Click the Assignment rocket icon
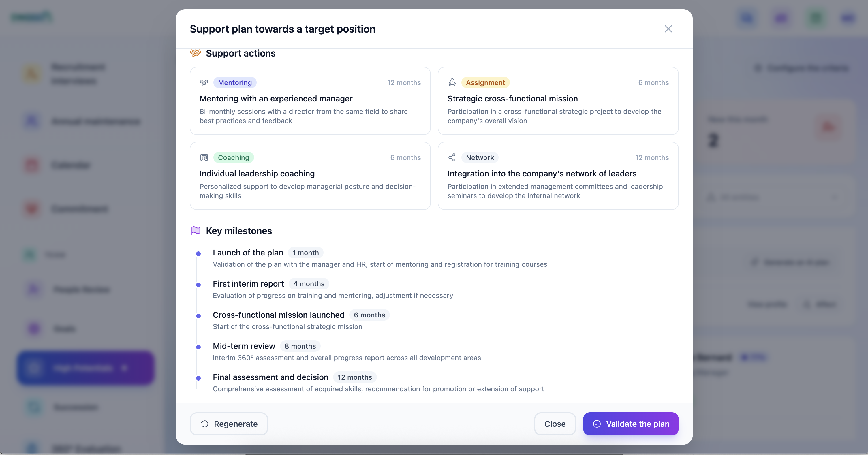The height and width of the screenshot is (455, 868). [452, 82]
